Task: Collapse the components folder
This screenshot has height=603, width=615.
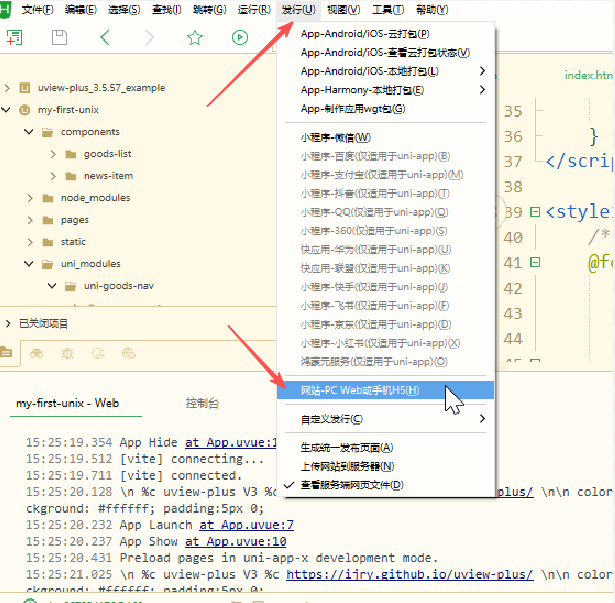Action: click(x=29, y=131)
